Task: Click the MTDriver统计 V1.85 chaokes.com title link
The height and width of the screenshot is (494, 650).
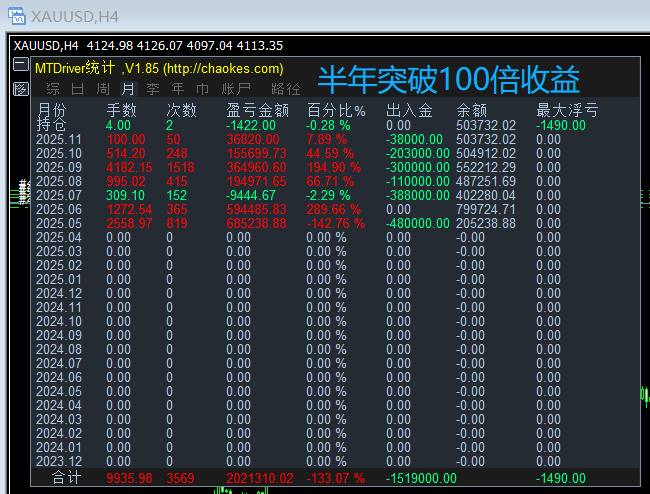Action: coord(159,68)
